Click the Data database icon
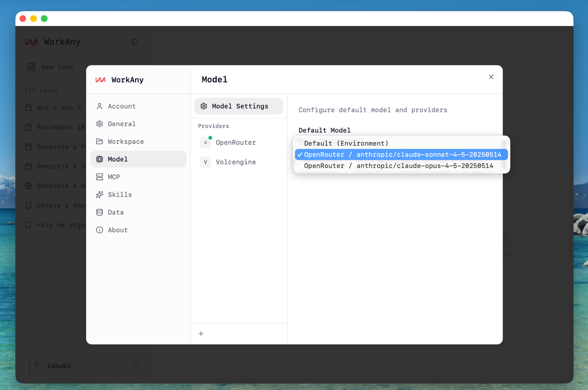The width and height of the screenshot is (588, 390). (x=100, y=212)
